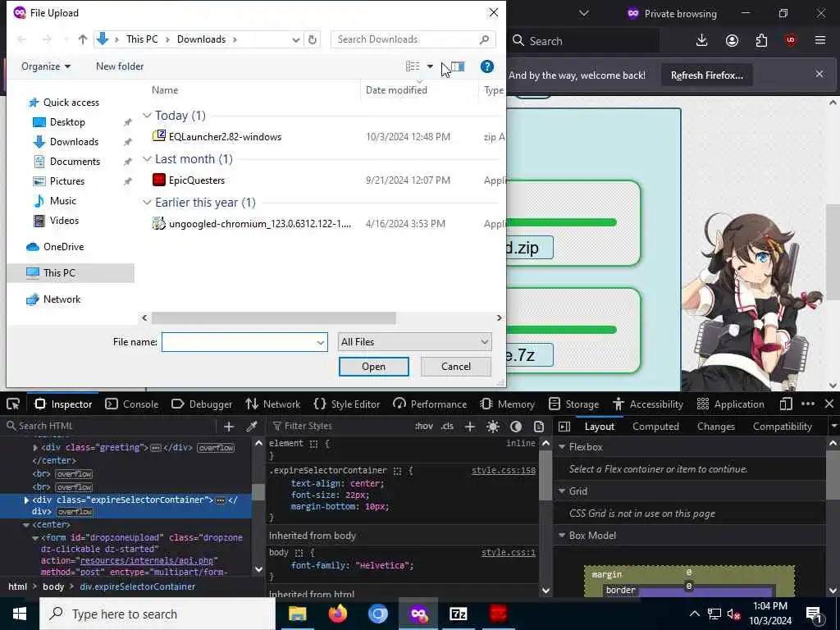Collapse the Today (1) group
Viewport: 840px width, 630px height.
tap(147, 115)
